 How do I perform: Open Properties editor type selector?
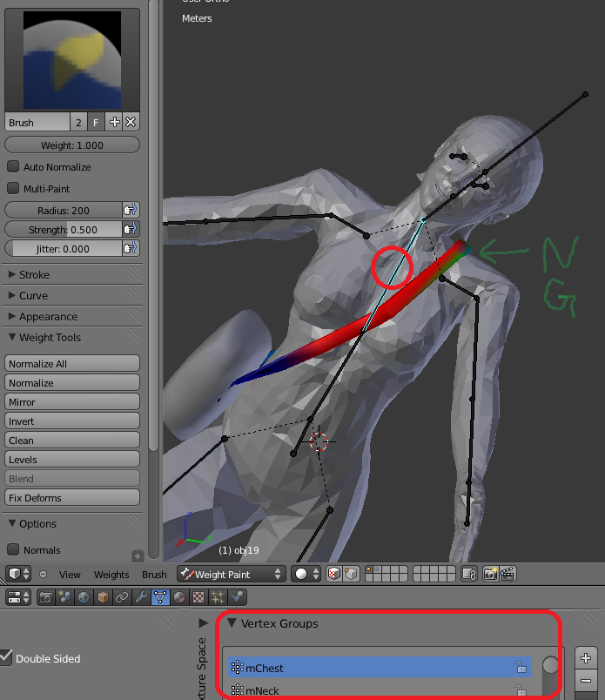pyautogui.click(x=18, y=597)
